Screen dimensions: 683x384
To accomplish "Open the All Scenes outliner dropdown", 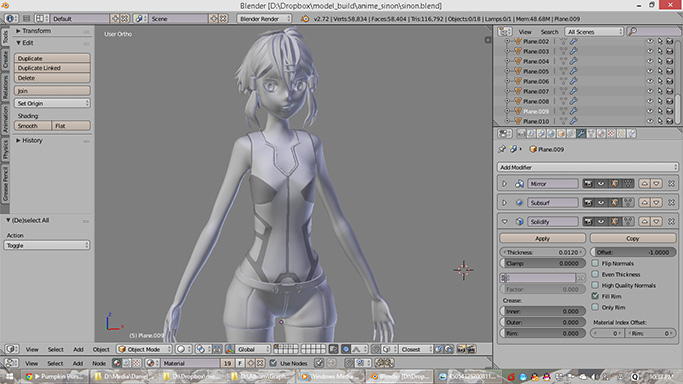I will 594,31.
